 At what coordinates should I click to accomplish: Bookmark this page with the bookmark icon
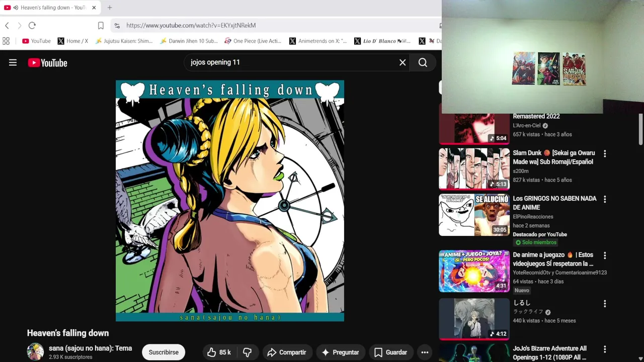(101, 25)
